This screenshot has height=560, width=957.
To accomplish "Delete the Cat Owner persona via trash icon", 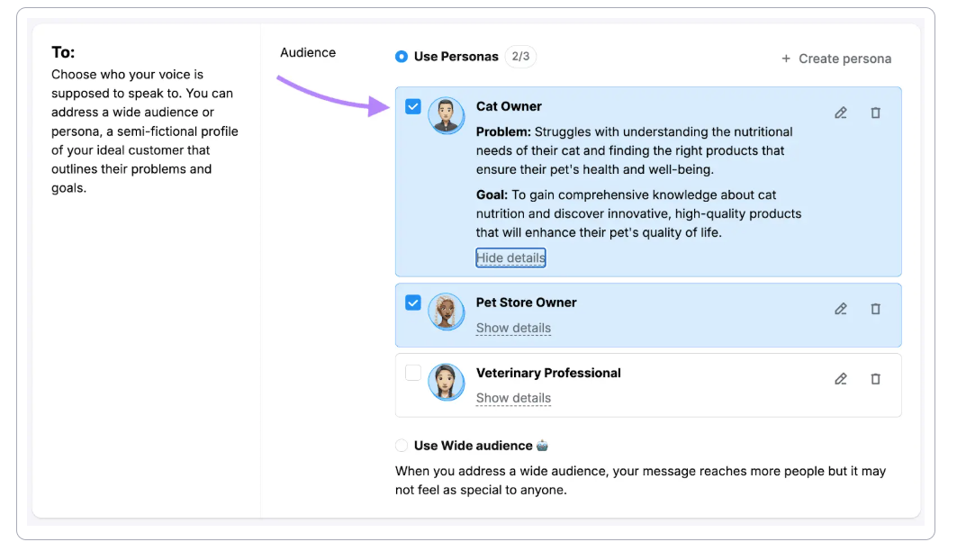I will tap(876, 113).
